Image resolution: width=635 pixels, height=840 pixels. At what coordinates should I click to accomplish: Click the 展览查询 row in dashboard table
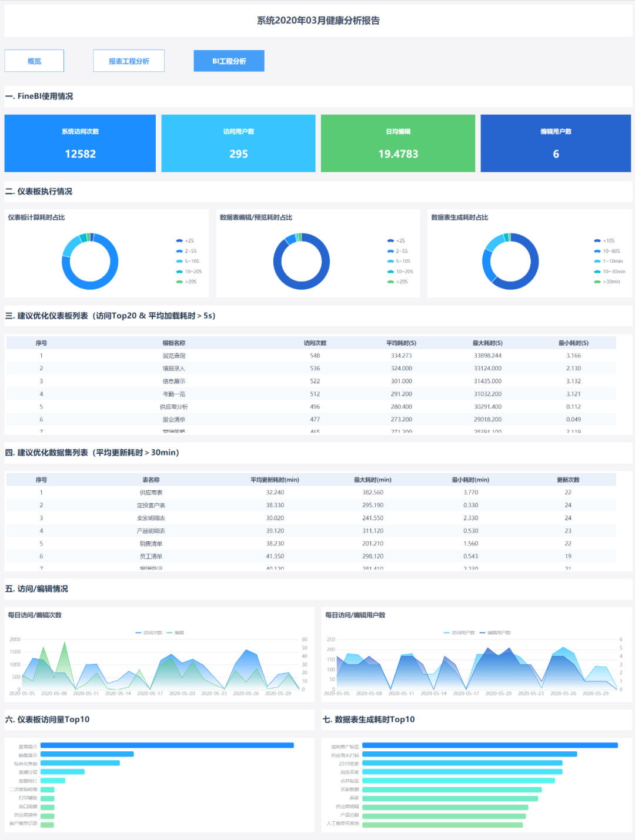coord(174,356)
